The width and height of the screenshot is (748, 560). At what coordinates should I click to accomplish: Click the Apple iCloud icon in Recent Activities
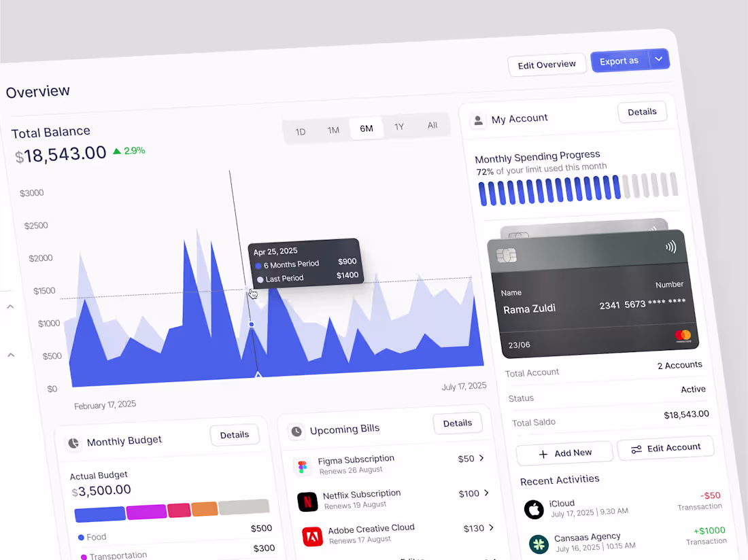(534, 509)
